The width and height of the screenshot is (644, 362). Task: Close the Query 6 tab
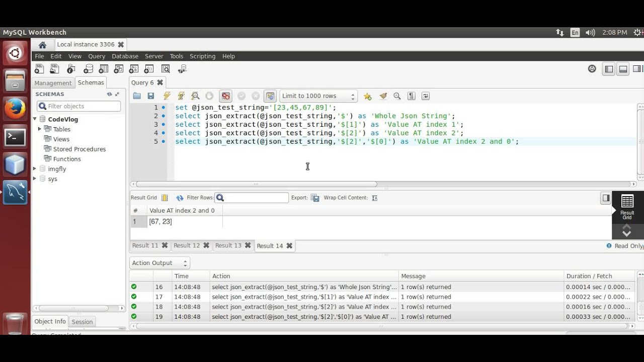click(x=160, y=82)
